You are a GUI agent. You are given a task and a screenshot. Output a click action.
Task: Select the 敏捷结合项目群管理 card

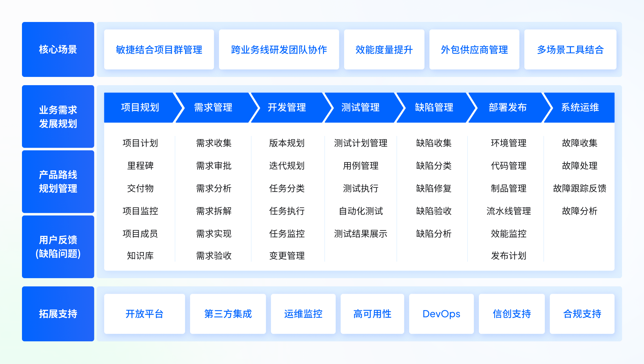pyautogui.click(x=159, y=49)
